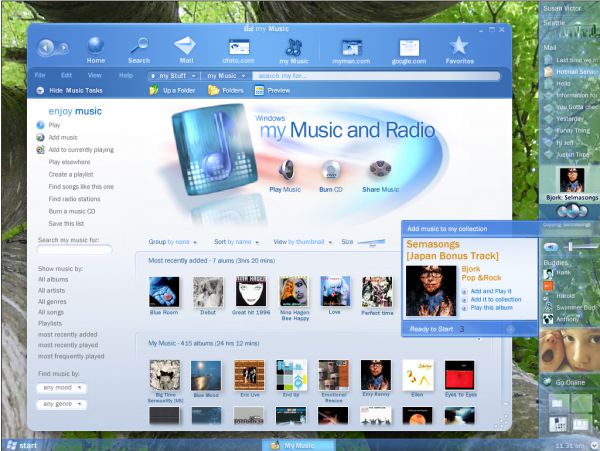The width and height of the screenshot is (600, 451).
Task: Select Play this album option
Action: [491, 308]
